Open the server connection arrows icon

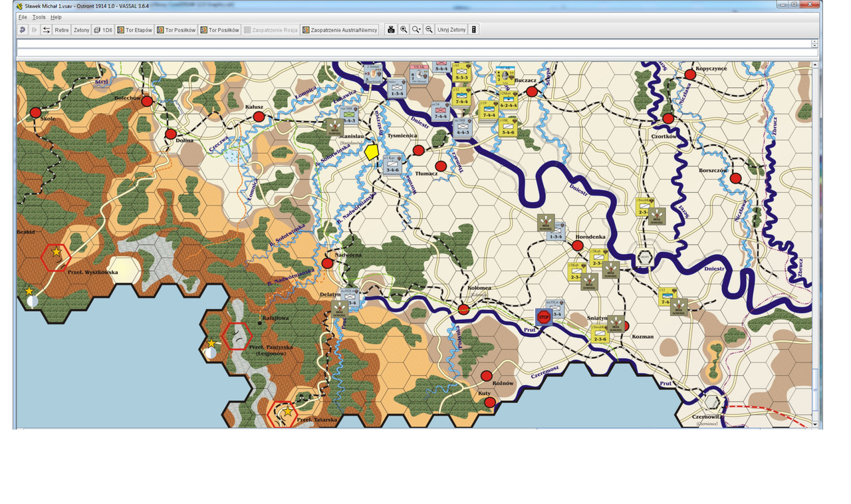pos(46,30)
